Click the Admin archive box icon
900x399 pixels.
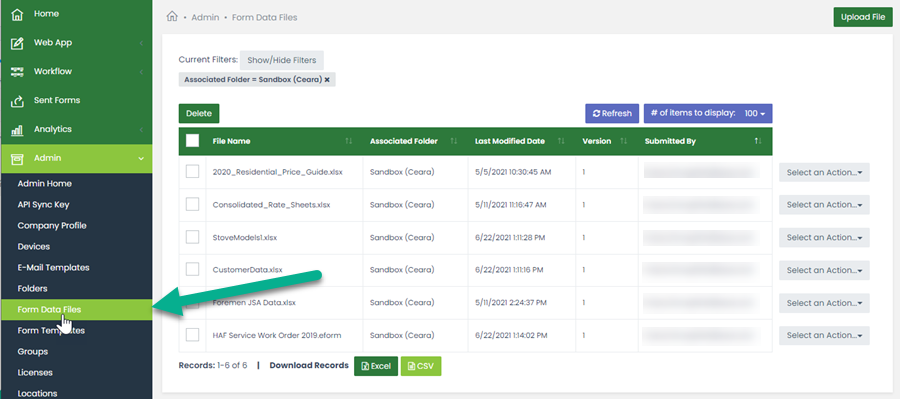pyautogui.click(x=17, y=158)
